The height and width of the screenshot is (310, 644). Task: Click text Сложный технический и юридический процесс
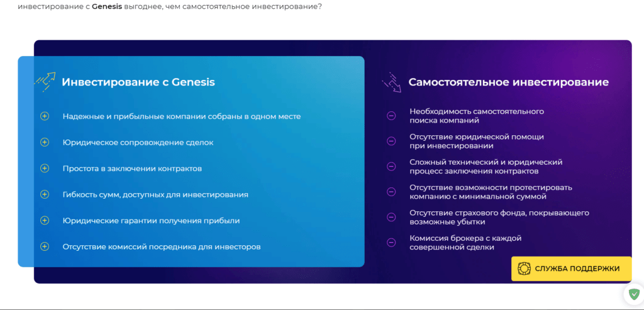point(486,166)
